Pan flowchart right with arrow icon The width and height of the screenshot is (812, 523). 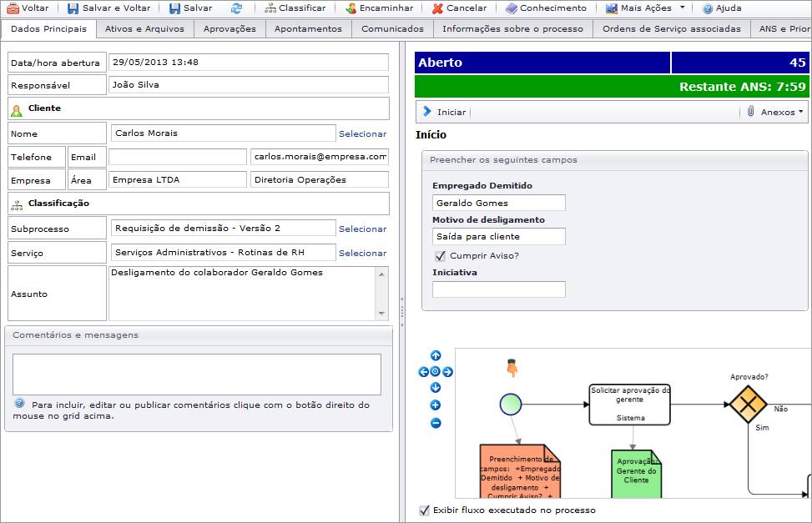coord(447,372)
